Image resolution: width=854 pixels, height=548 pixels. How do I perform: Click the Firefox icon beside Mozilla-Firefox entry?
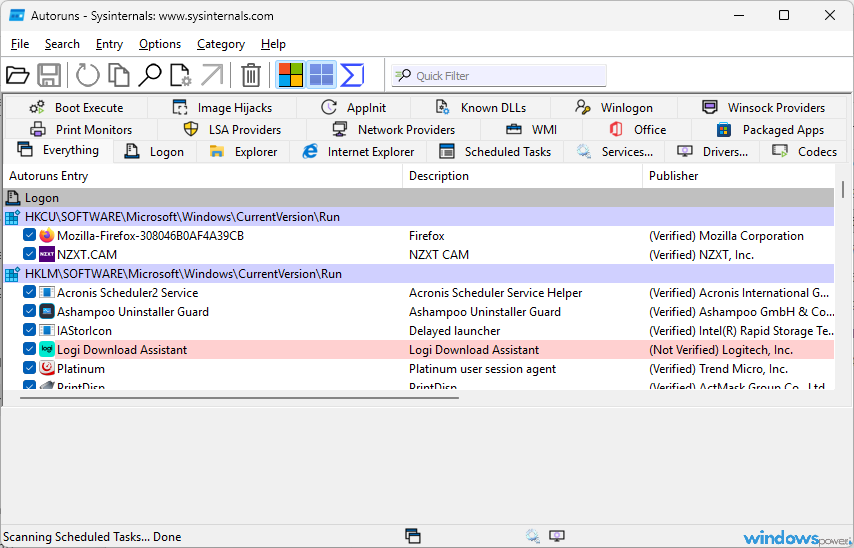coord(47,235)
